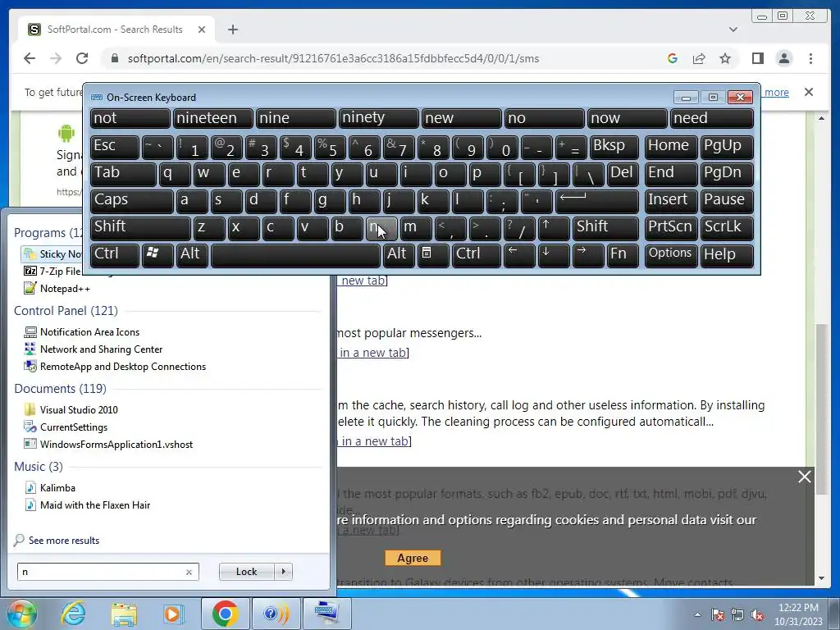Clear the Start menu search box
The height and width of the screenshot is (630, 840).
pyautogui.click(x=189, y=572)
